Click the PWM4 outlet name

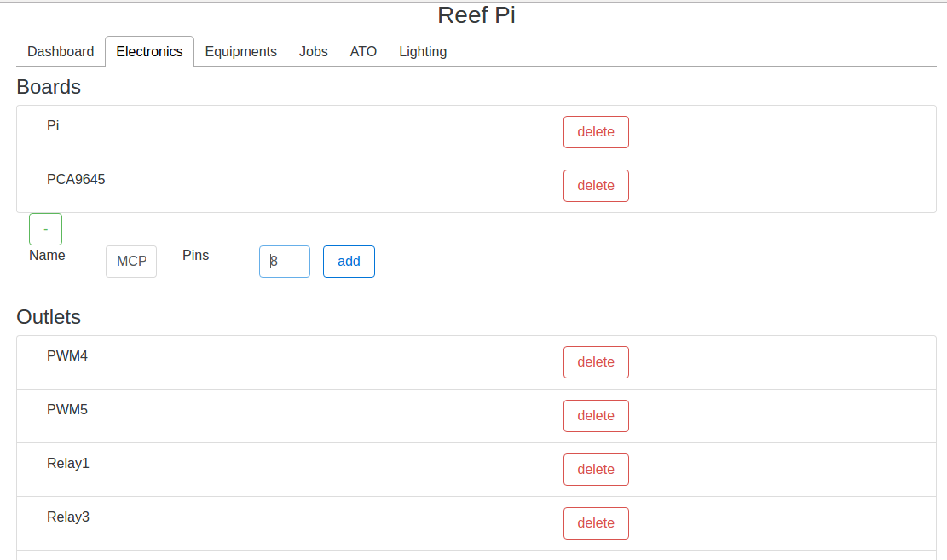(67, 356)
